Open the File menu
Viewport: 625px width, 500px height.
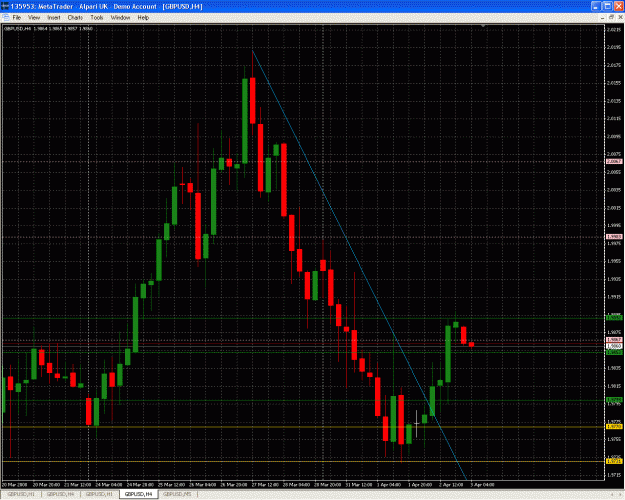[x=17, y=18]
